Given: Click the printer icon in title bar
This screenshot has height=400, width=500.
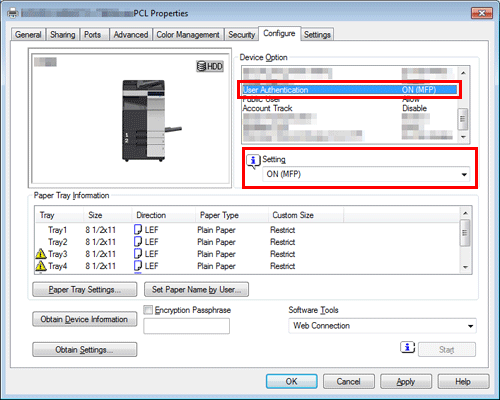Looking at the screenshot, I should [x=13, y=13].
